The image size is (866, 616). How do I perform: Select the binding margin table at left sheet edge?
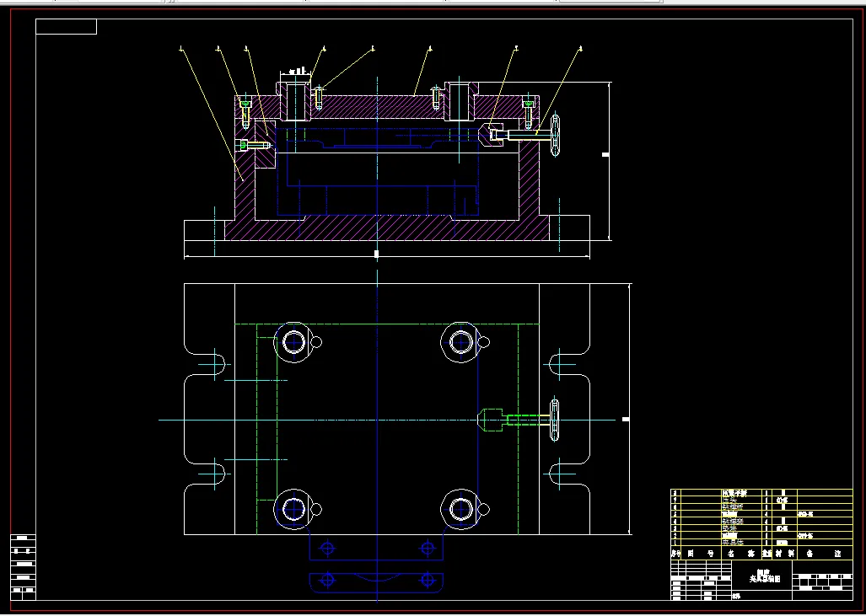[24, 567]
